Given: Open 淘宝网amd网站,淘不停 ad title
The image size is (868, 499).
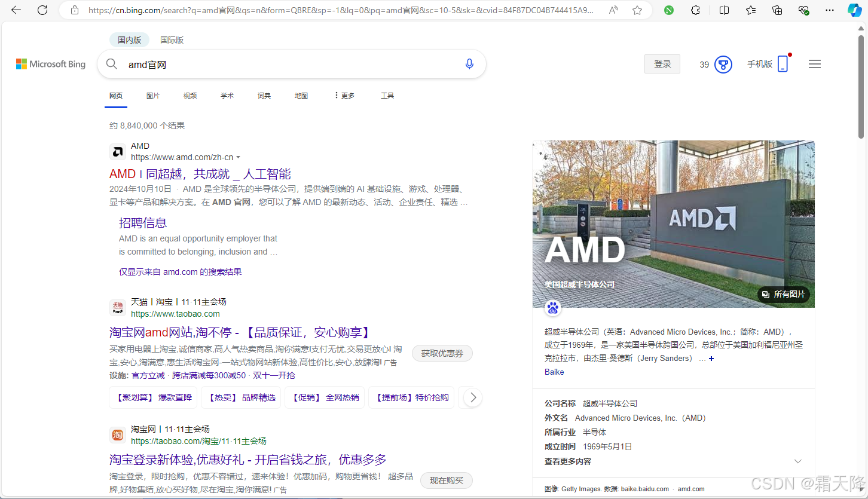Looking at the screenshot, I should pos(240,332).
